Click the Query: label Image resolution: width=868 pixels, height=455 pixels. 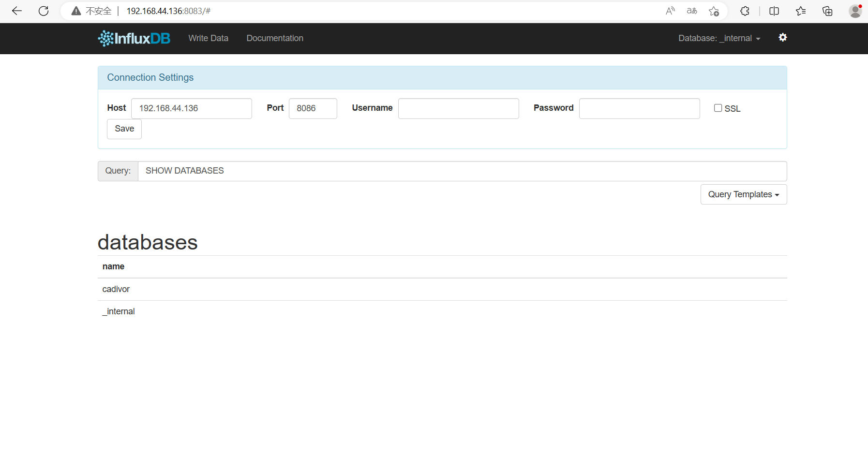tap(118, 171)
